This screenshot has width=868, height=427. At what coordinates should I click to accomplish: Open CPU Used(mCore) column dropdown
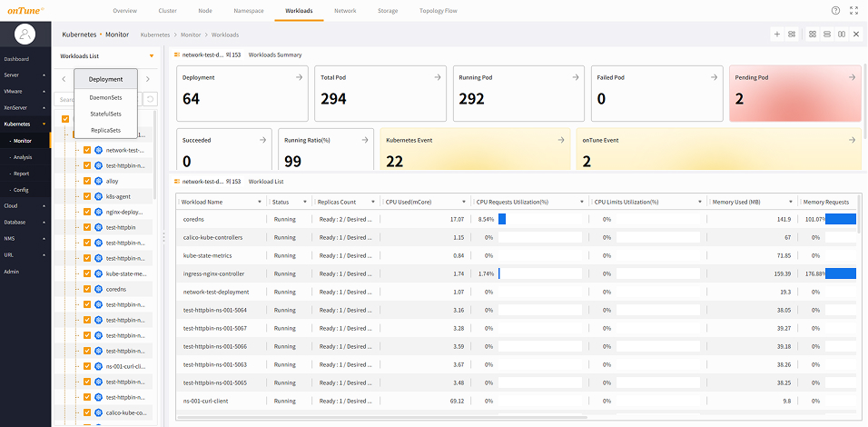[x=464, y=203]
